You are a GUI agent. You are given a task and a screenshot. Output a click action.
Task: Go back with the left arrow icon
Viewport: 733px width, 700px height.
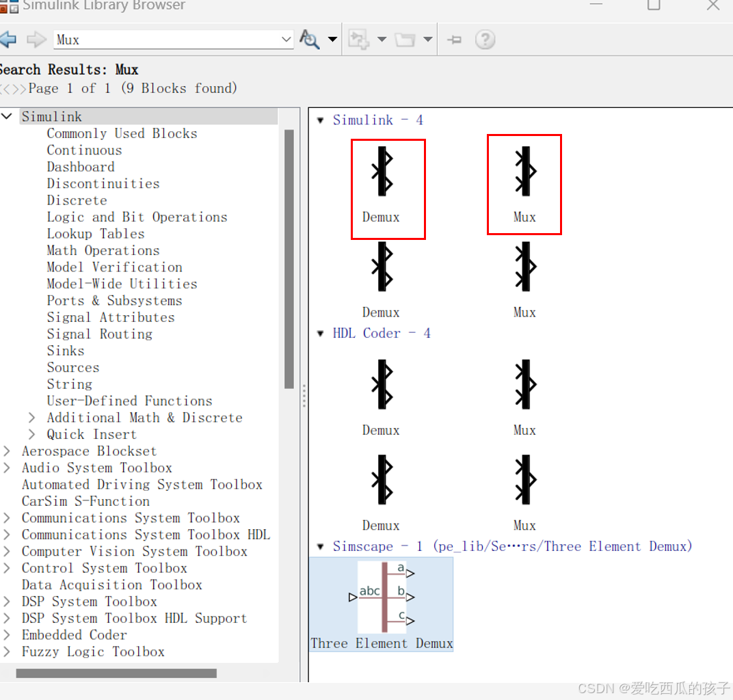[x=8, y=39]
